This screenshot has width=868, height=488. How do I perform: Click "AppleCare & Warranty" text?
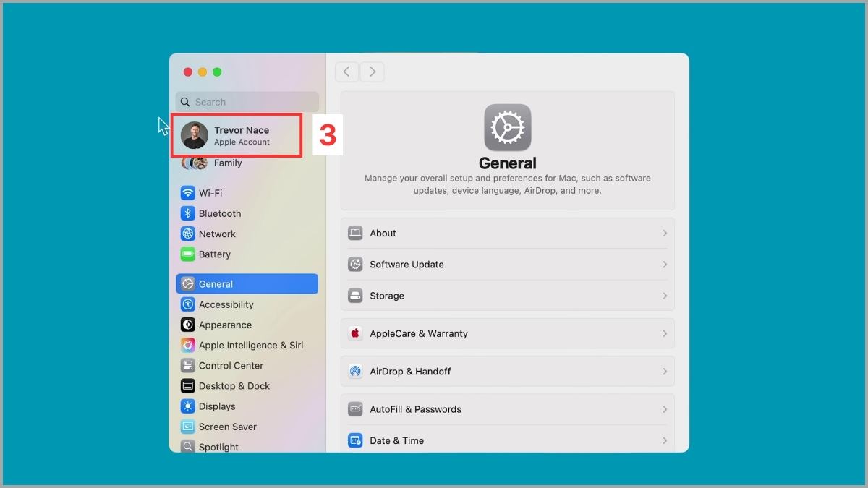419,333
